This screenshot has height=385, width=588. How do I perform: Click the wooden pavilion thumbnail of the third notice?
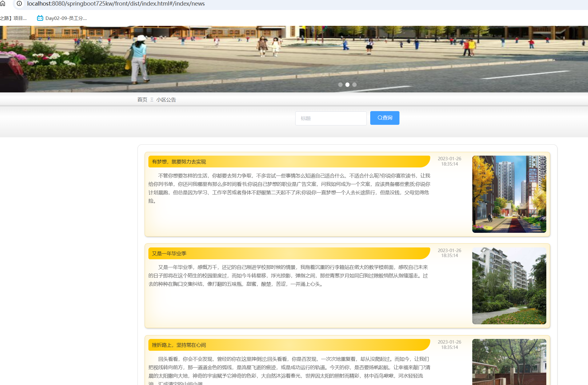coord(509,362)
